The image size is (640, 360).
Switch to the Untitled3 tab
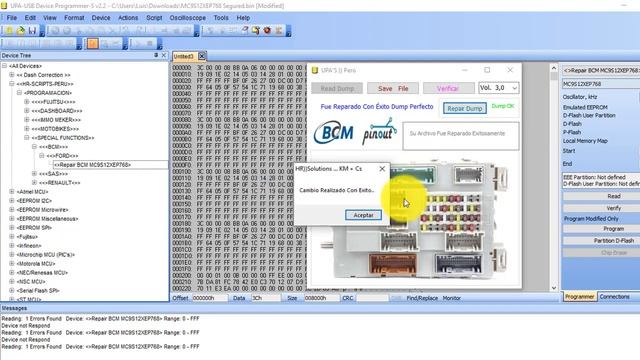click(184, 56)
